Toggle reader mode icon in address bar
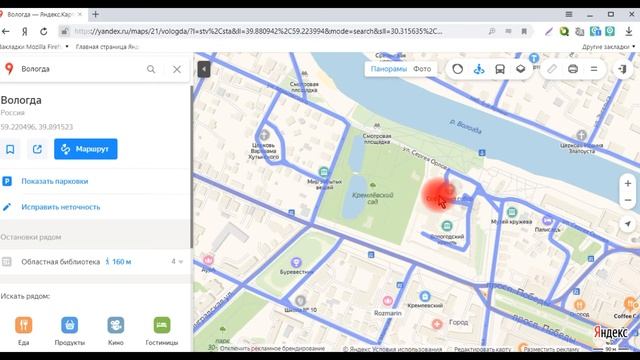 (508, 31)
